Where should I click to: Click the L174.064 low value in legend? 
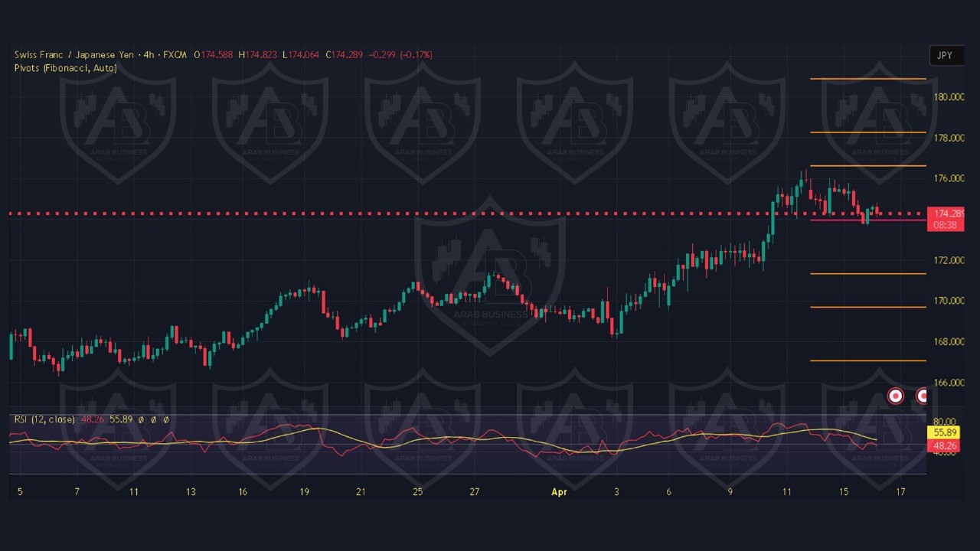click(x=301, y=55)
